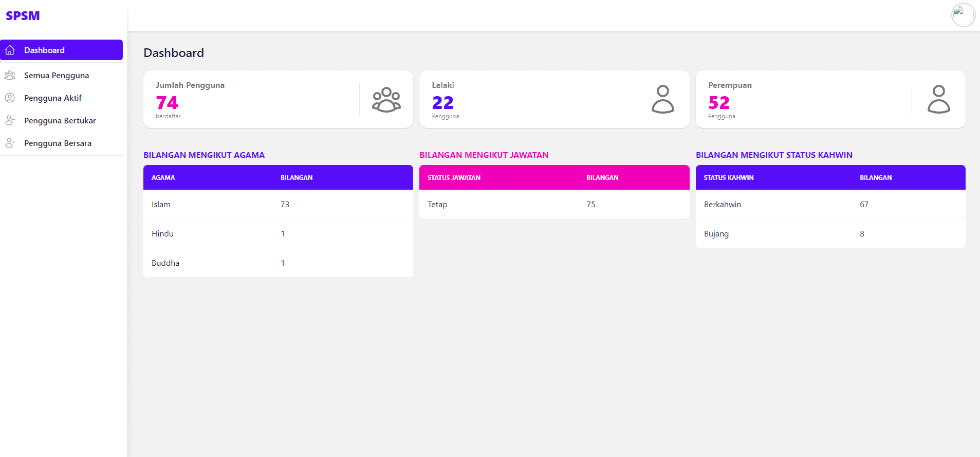This screenshot has height=457, width=980.
Task: Select the Berkahwin row in status table
Action: (x=830, y=204)
